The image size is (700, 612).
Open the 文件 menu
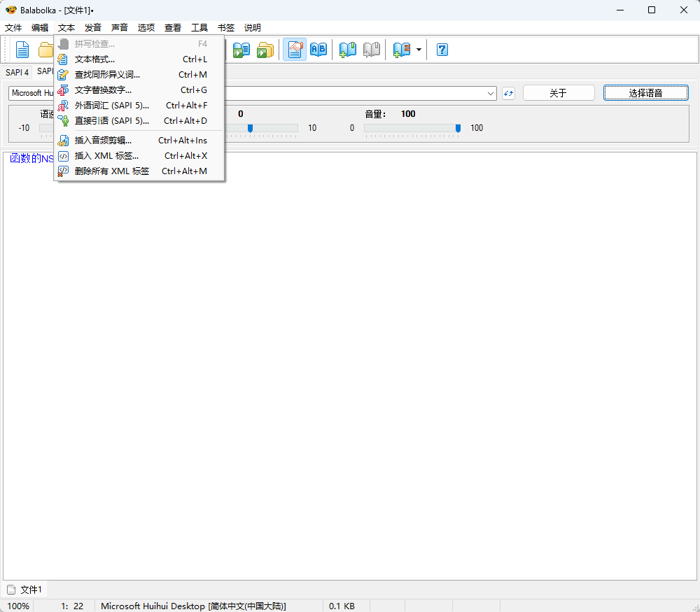13,28
